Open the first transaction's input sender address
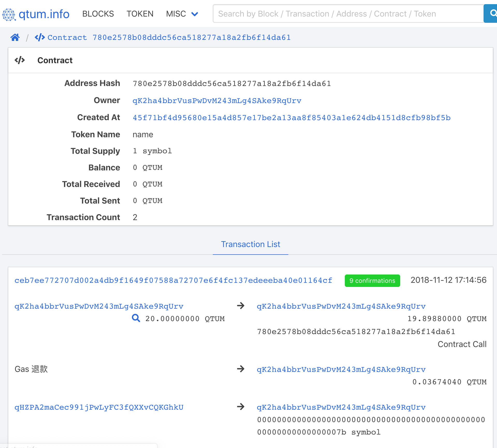 (99, 306)
